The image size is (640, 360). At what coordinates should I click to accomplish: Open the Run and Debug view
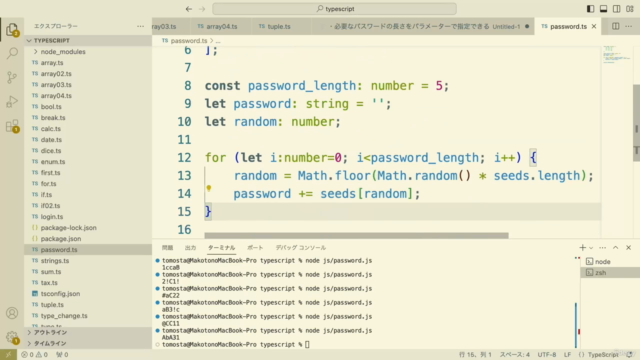pos(12,101)
